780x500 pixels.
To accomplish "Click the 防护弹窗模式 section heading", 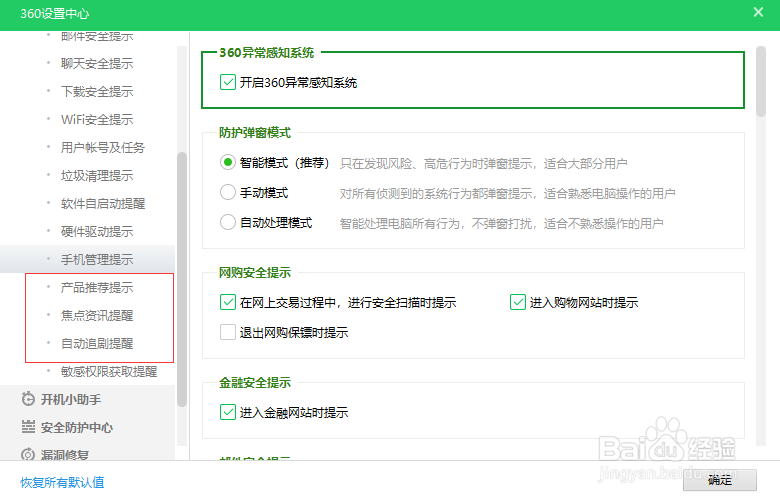I will click(x=255, y=133).
